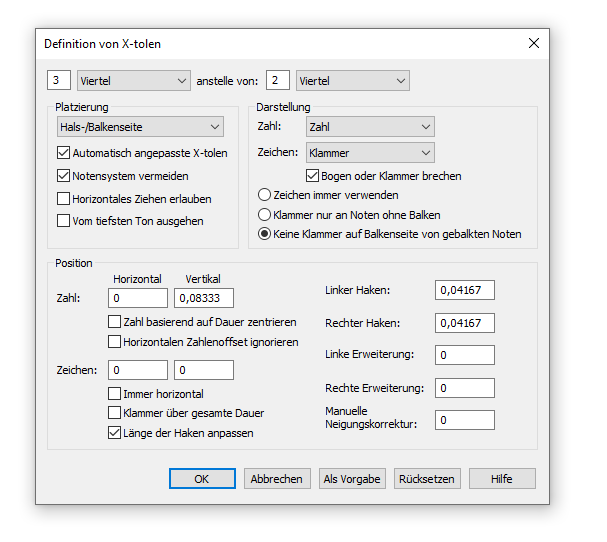This screenshot has width=607, height=542.
Task: Toggle the Notensystem vermeiden checkbox
Action: coord(63,176)
